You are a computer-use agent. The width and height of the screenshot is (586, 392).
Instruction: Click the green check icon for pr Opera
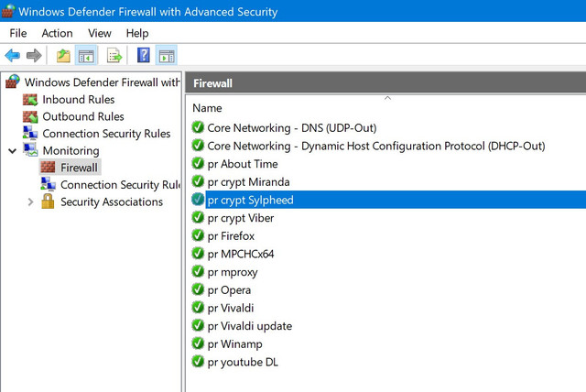[198, 289]
